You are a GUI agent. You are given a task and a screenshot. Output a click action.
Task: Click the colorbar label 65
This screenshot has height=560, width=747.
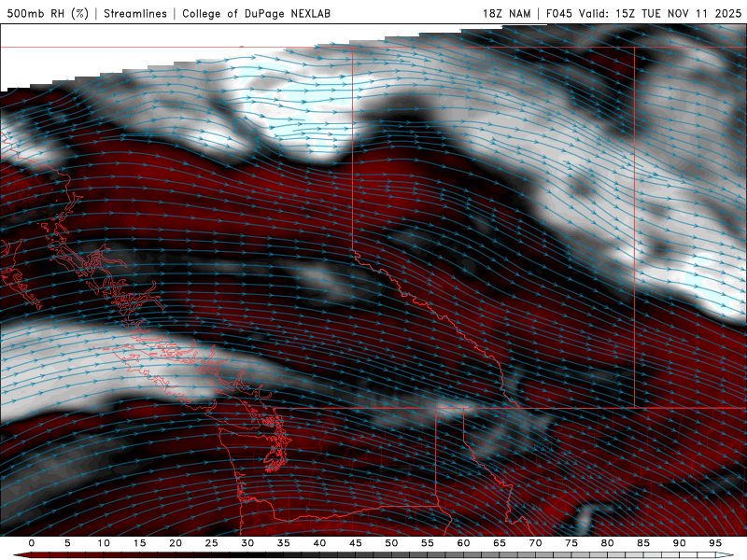click(500, 543)
